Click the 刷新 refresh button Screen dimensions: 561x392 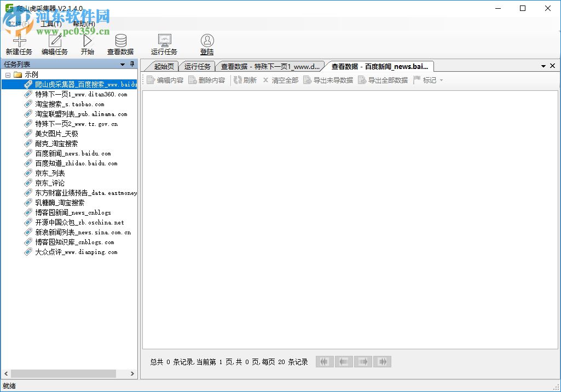tap(245, 80)
